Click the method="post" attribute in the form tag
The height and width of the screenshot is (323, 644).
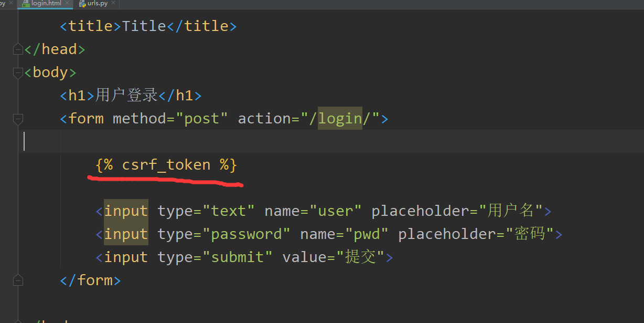click(x=170, y=119)
